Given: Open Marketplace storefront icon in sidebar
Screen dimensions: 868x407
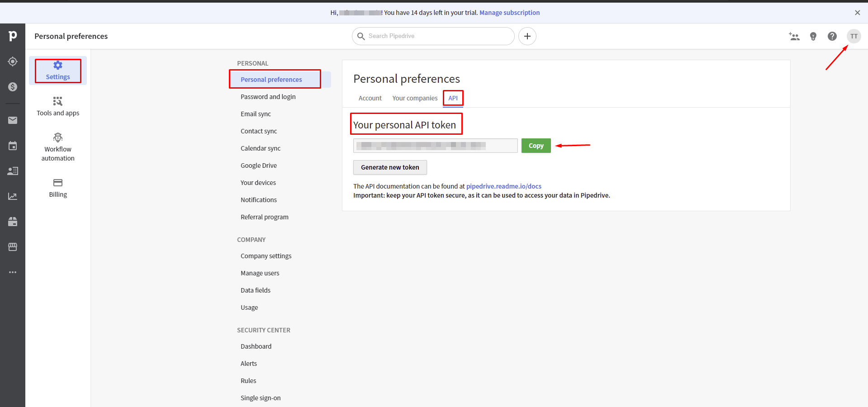Looking at the screenshot, I should point(13,247).
